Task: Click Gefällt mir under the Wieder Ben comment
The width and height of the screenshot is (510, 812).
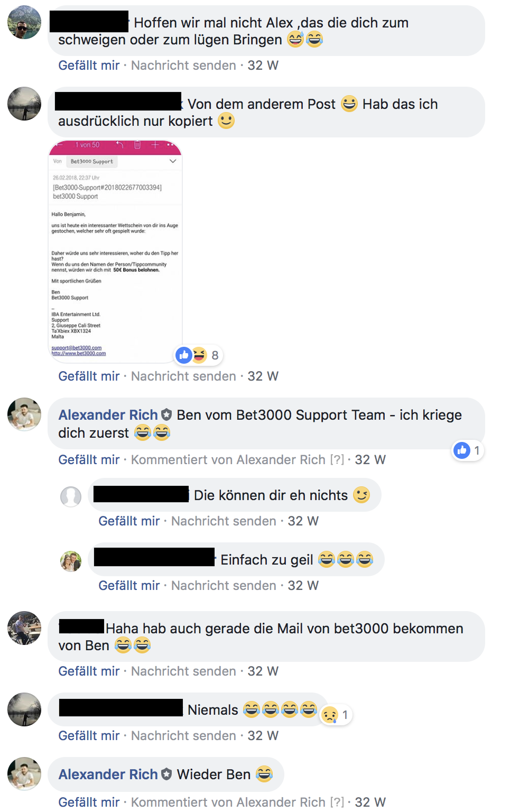Action: pos(89,802)
